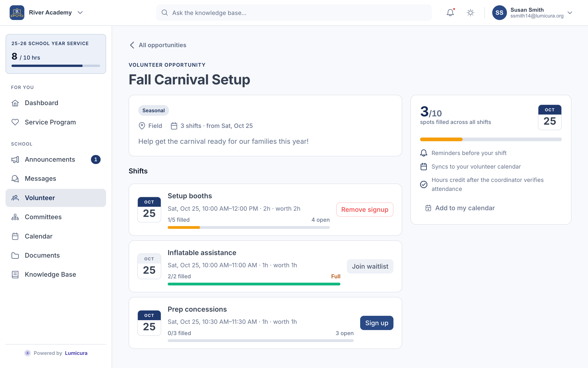Screen dimensions: 588x368
Task: Click the calendar icon next to 3 shifts
Action: point(174,126)
